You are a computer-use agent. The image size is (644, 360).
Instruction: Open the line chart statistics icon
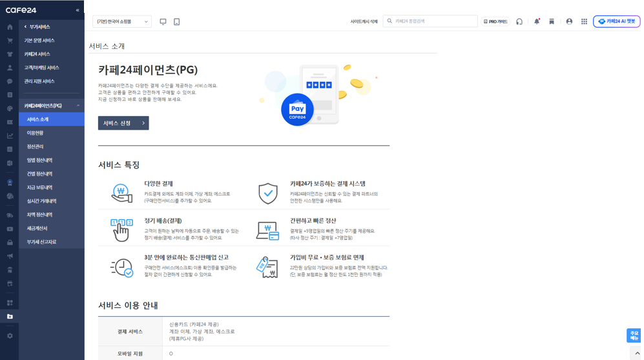(x=10, y=135)
